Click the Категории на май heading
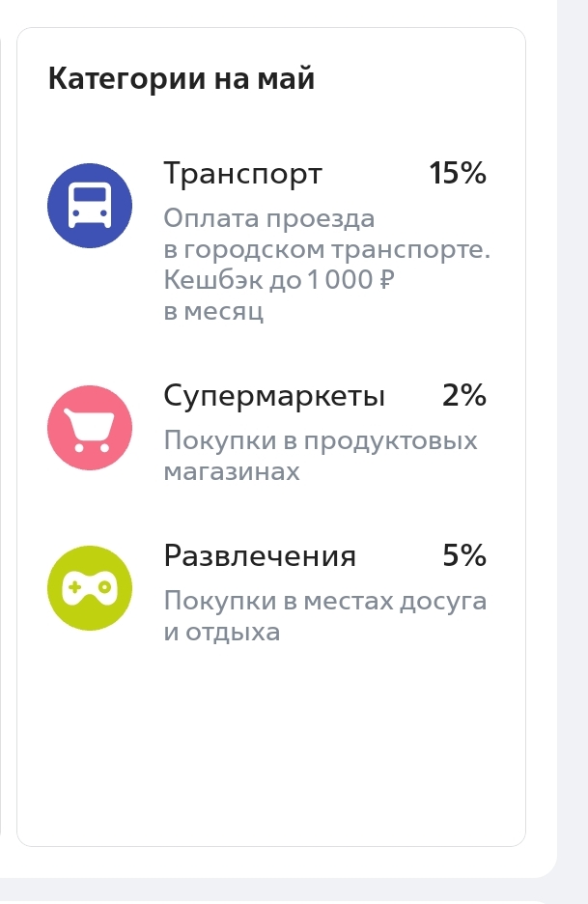Image resolution: width=588 pixels, height=904 pixels. [x=182, y=78]
